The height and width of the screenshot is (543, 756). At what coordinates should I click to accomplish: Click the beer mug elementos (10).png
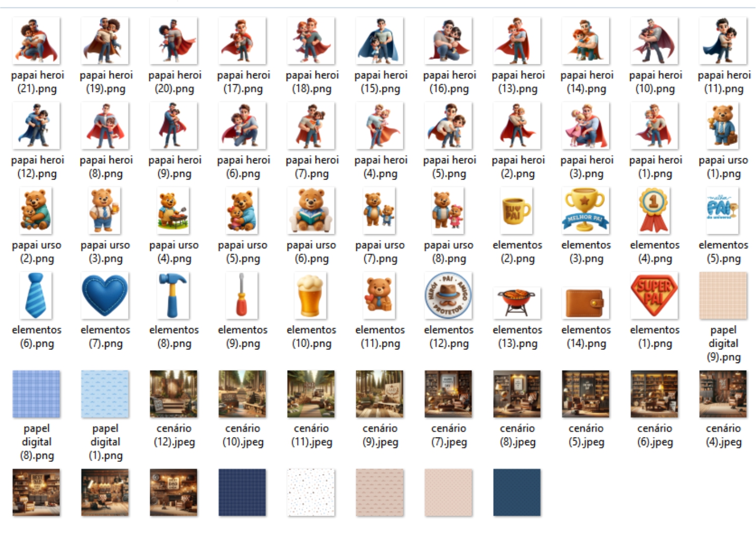click(x=311, y=295)
